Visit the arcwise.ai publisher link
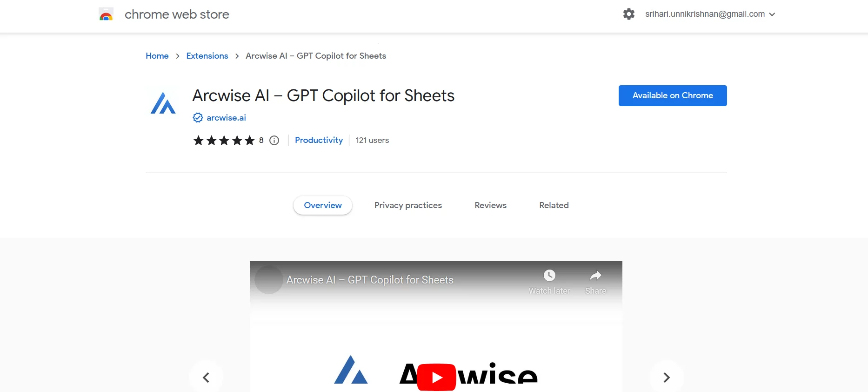Viewport: 868px width, 392px height. [x=226, y=118]
